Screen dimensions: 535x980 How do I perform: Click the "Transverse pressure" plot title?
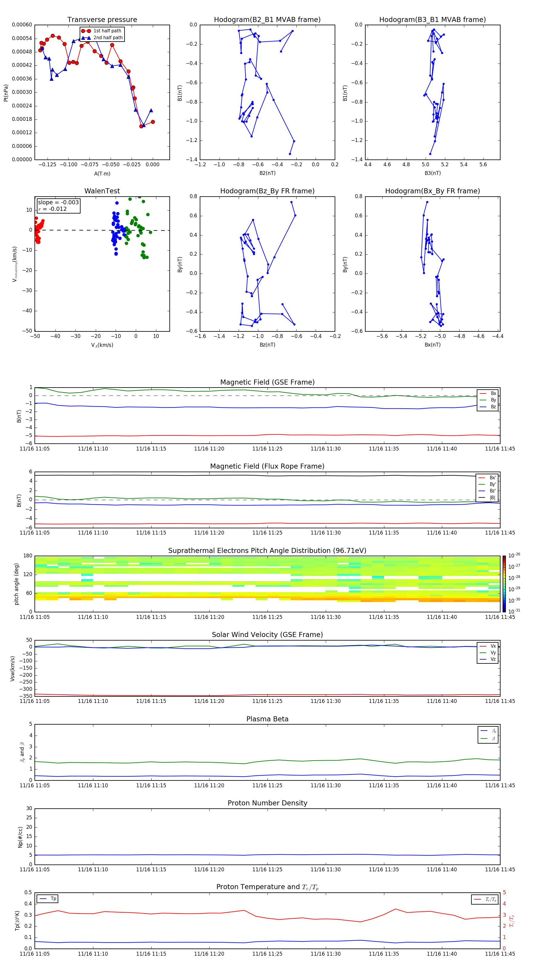(102, 20)
